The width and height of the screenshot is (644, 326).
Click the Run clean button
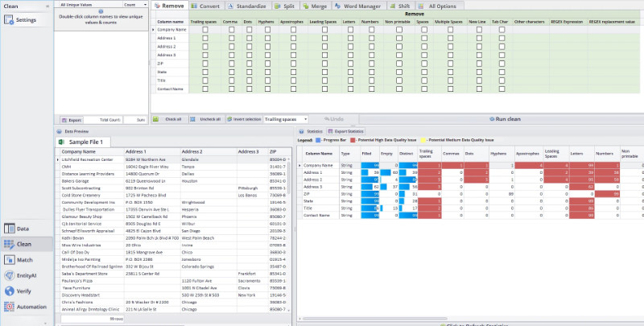(x=506, y=119)
